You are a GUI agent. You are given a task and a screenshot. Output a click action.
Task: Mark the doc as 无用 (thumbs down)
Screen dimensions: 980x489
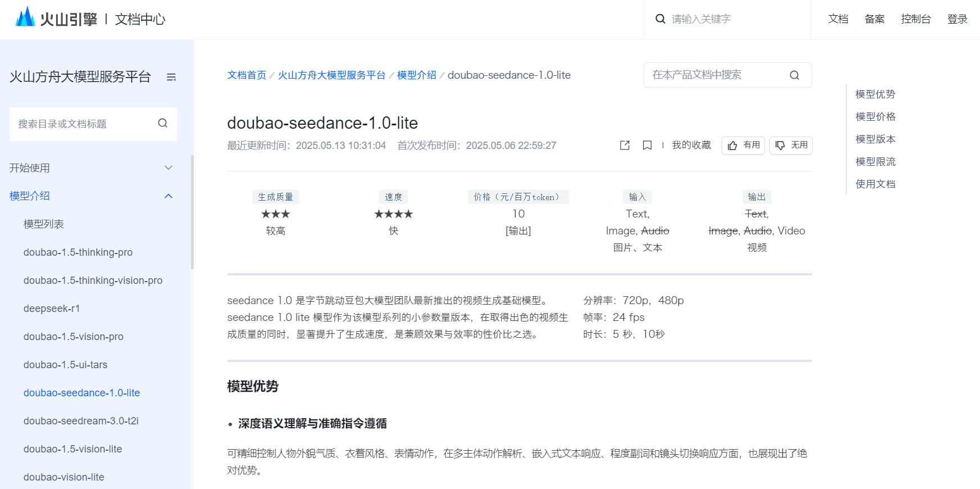click(791, 145)
